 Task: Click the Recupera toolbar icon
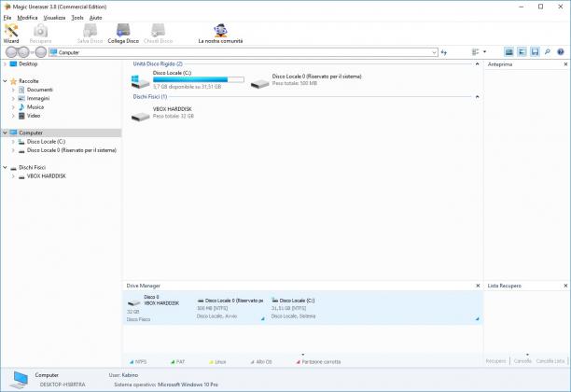(40, 34)
